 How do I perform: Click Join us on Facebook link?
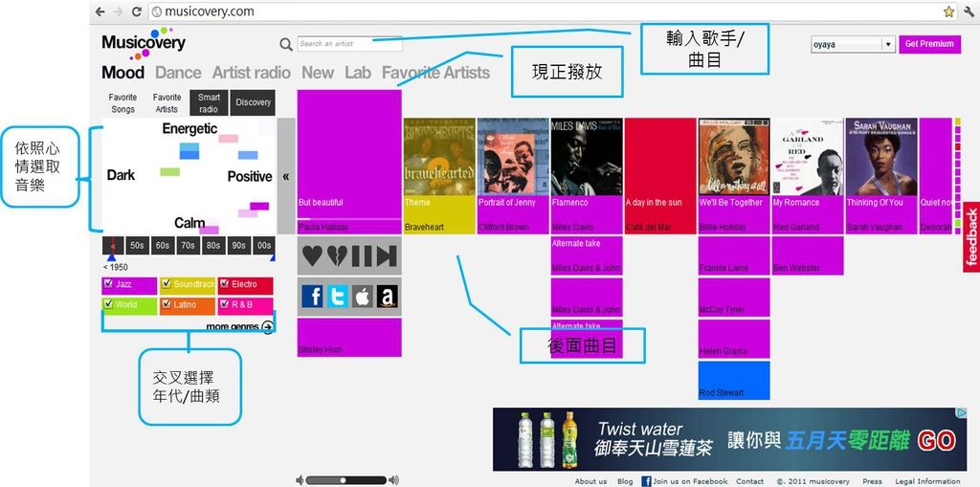(x=685, y=481)
